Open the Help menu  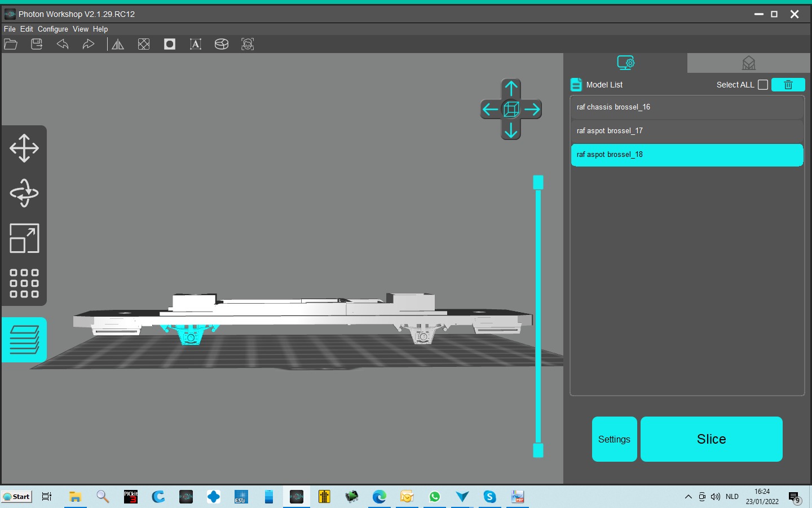[x=100, y=29]
